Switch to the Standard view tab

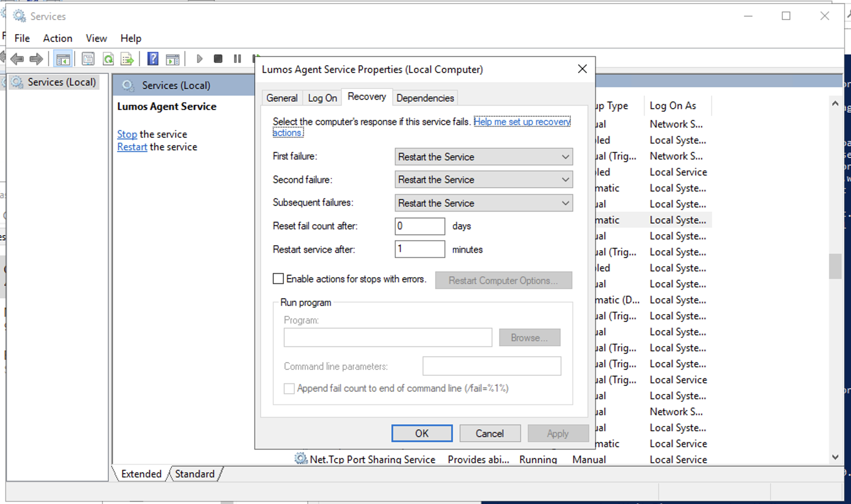[x=194, y=474]
